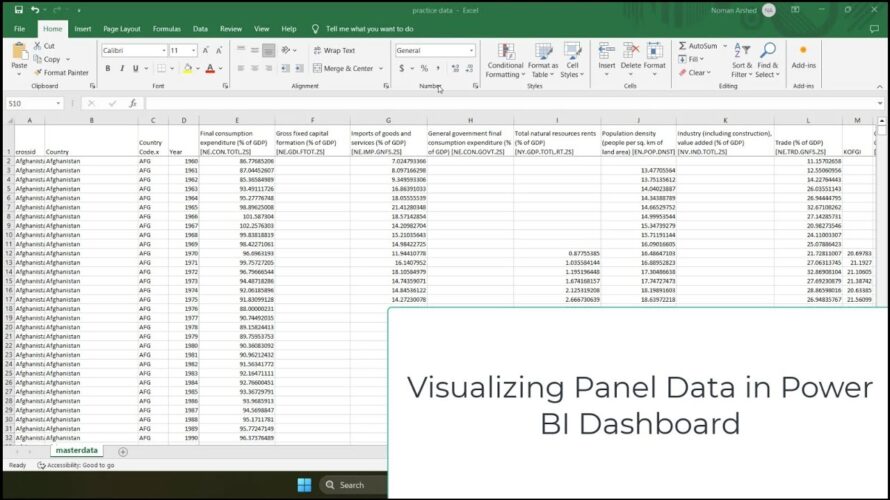
Task: Open the Clear dropdown
Action: [x=695, y=73]
